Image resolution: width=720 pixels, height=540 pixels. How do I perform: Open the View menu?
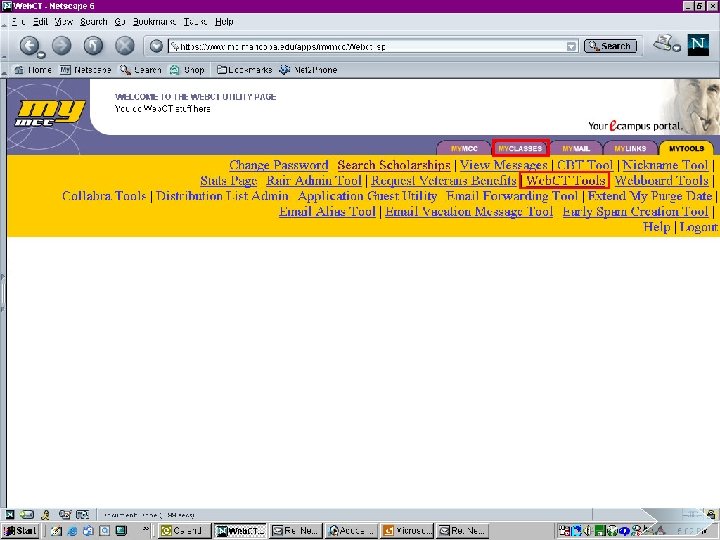[x=64, y=22]
